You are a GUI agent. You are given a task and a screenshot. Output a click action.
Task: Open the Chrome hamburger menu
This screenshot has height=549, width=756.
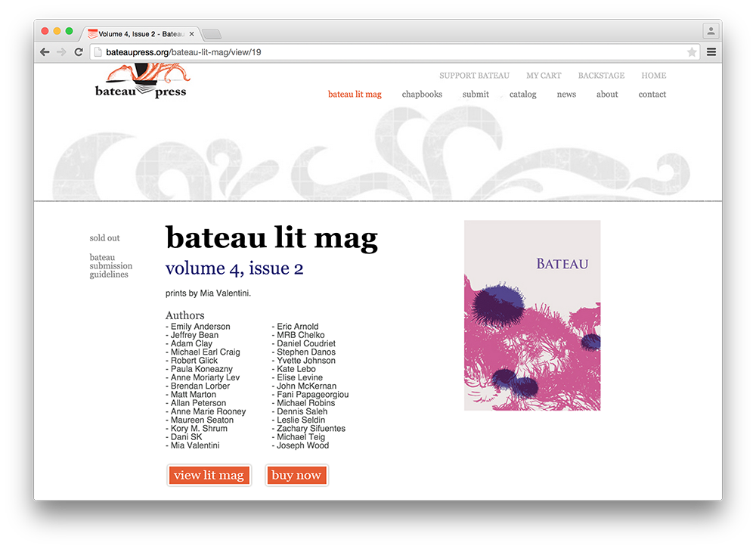[x=711, y=52]
